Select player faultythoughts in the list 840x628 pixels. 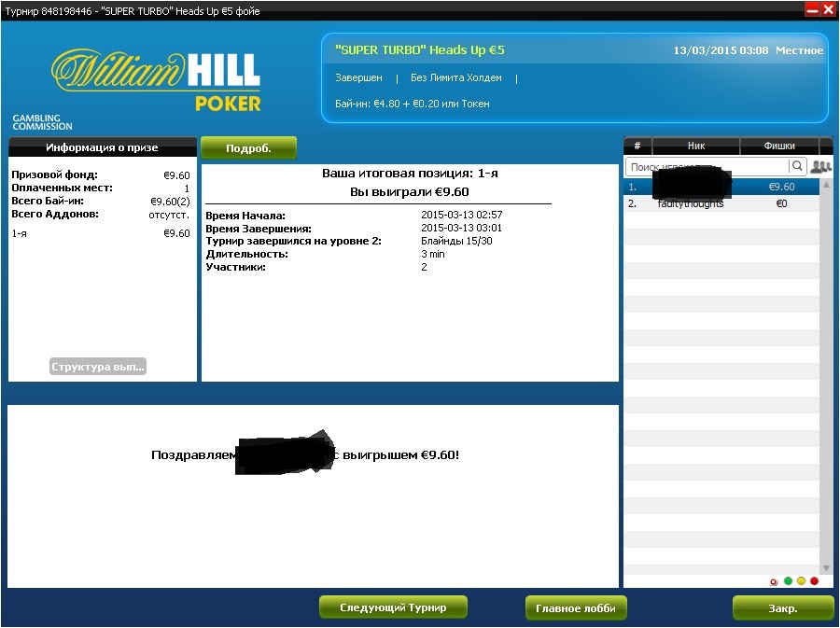691,203
